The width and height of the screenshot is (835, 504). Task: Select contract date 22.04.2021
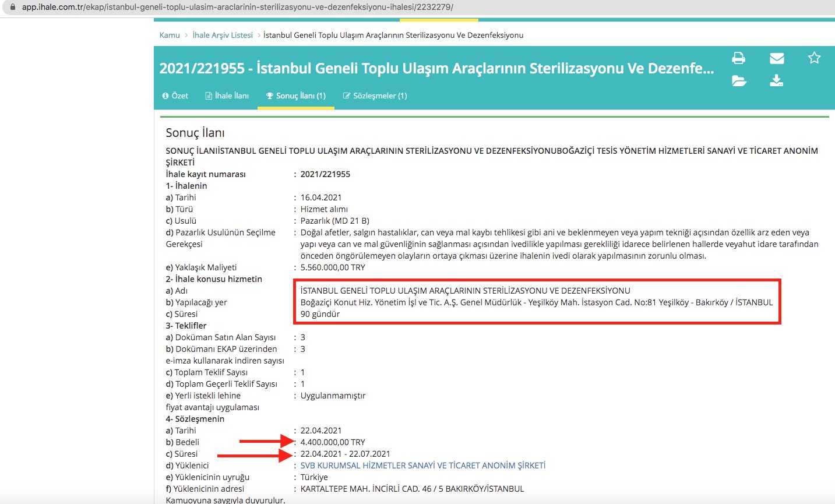click(321, 431)
